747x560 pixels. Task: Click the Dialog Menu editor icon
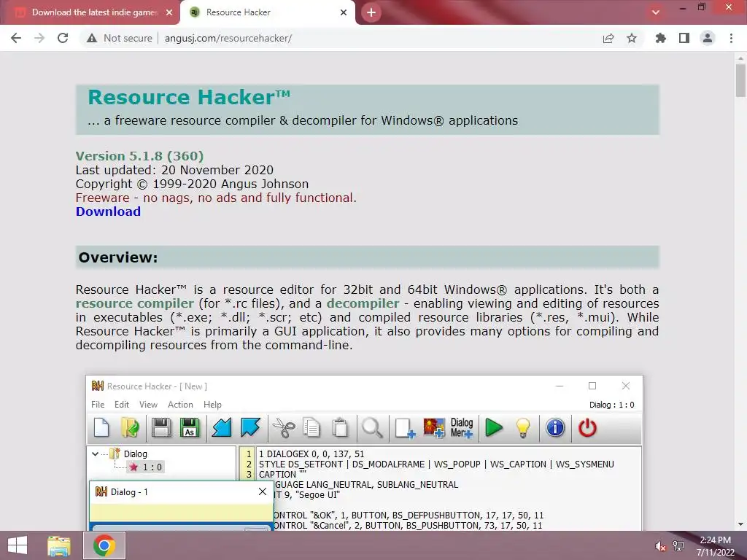(462, 427)
